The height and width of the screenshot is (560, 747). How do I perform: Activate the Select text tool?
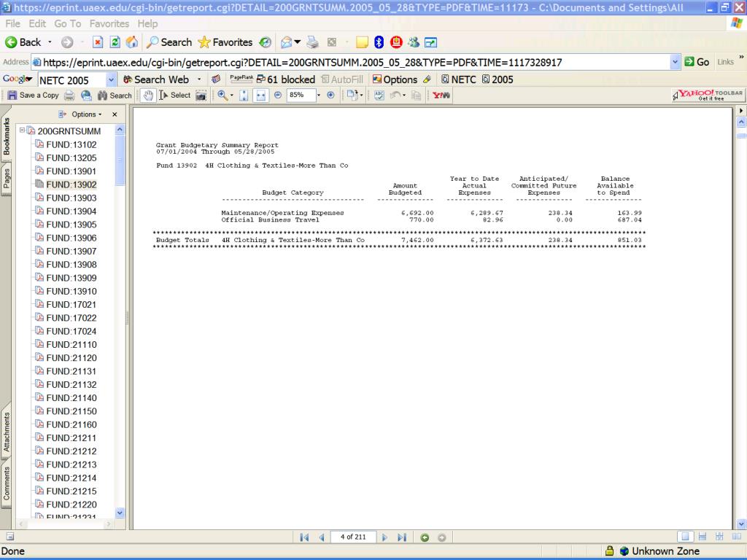[175, 96]
